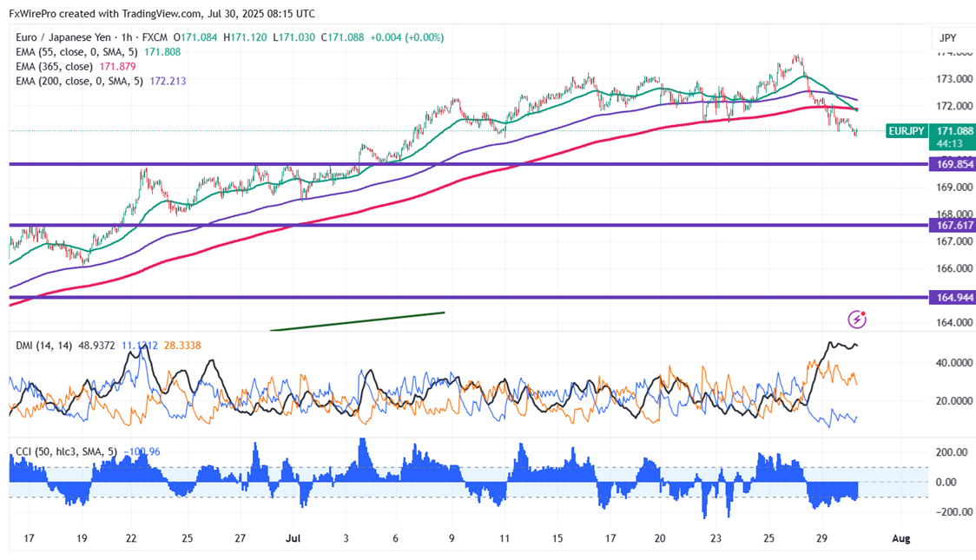The height and width of the screenshot is (560, 976).
Task: Click the EMA (55, close, 0, SMA, 5) legend
Action: [76, 52]
